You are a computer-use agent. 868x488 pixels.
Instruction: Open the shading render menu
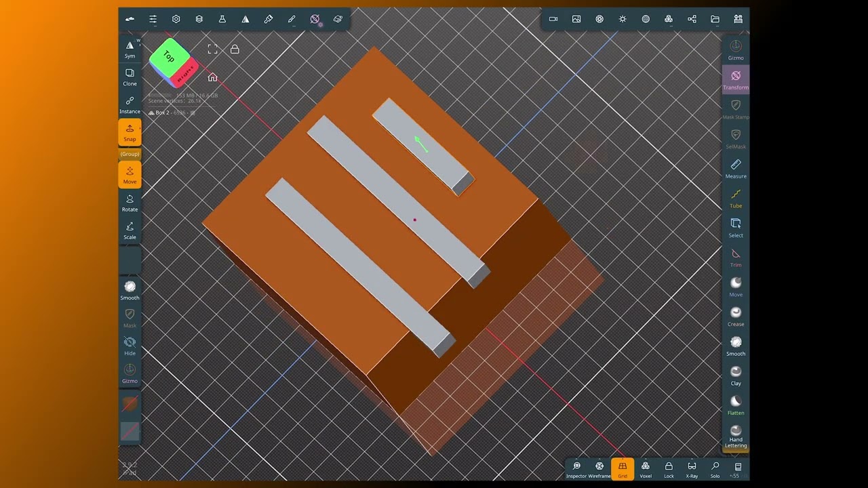[599, 19]
